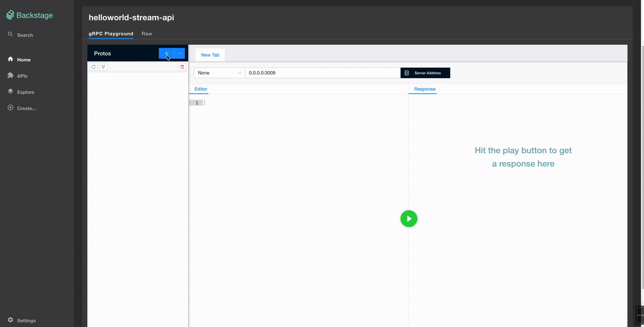Delete protos with the red trash icon

tap(182, 67)
